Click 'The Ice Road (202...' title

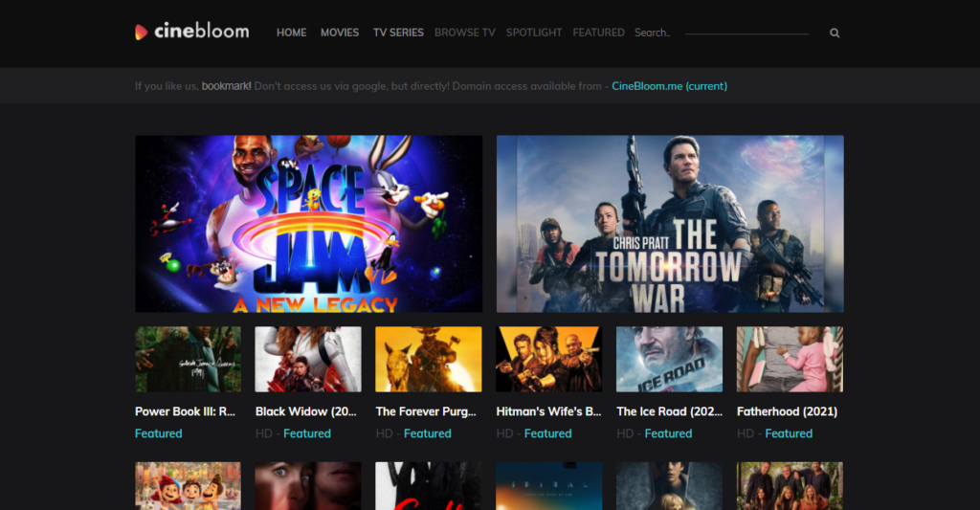pyautogui.click(x=669, y=411)
